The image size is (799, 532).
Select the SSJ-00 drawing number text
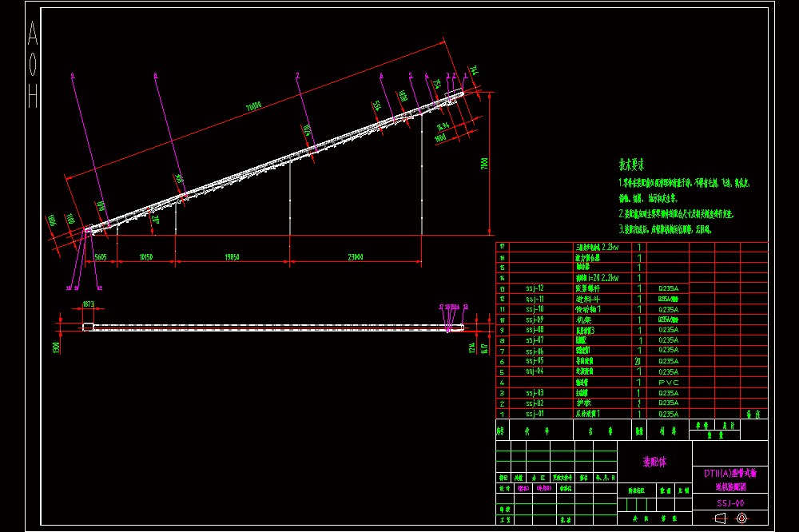[730, 503]
